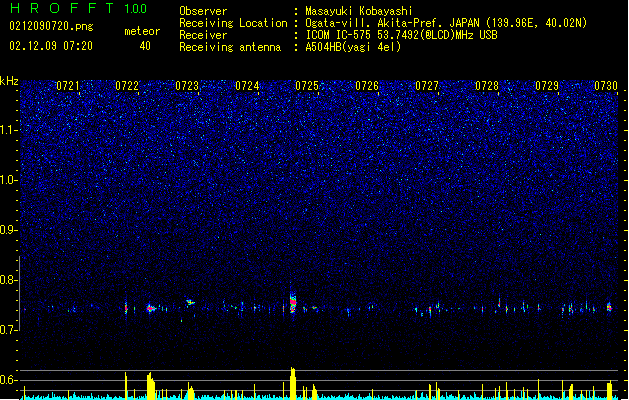Click the date stamp 02.12.09 07:20

[x=51, y=46]
